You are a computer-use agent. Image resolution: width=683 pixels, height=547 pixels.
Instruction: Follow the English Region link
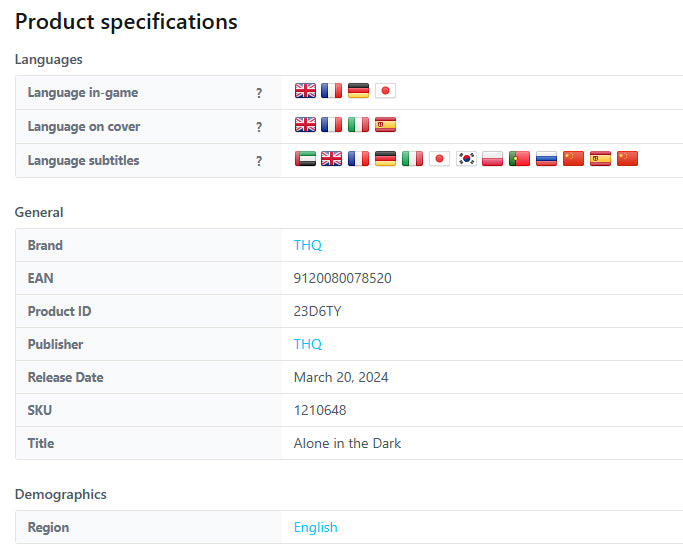tap(315, 527)
